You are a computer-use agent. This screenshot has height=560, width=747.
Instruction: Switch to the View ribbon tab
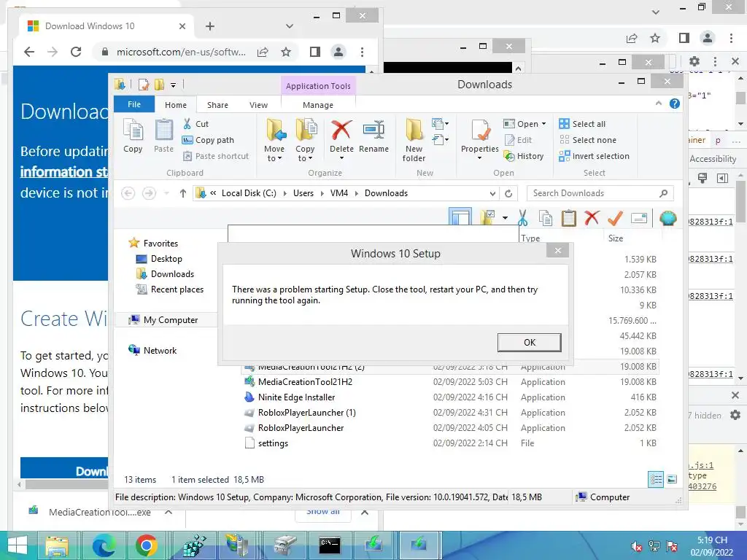(x=259, y=105)
